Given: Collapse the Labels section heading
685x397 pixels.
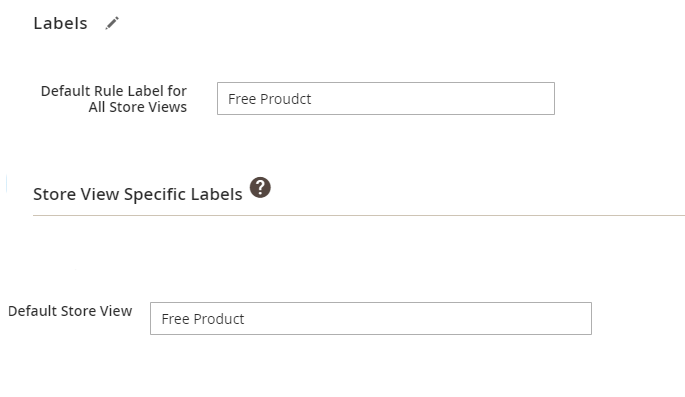Looking at the screenshot, I should (60, 23).
